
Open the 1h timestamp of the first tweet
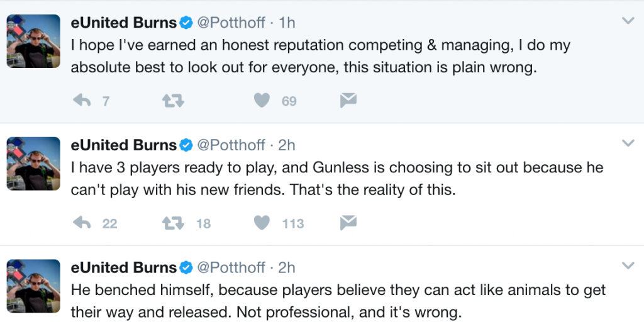point(287,23)
